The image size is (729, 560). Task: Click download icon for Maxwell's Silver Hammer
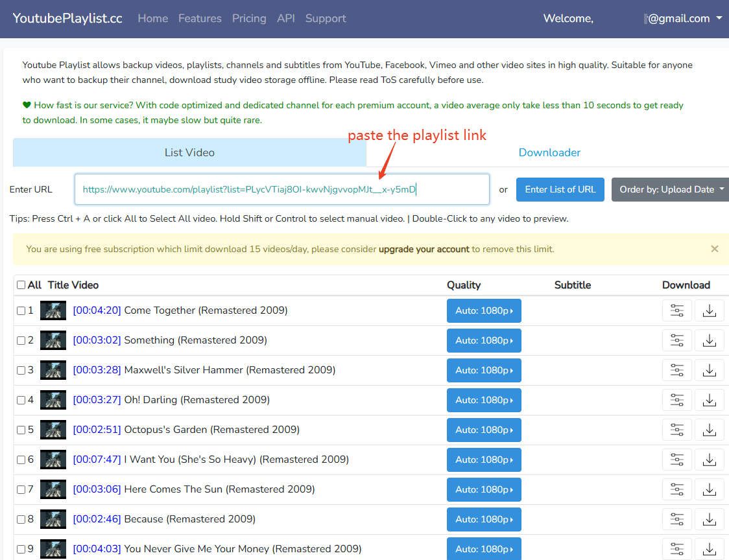pyautogui.click(x=710, y=370)
